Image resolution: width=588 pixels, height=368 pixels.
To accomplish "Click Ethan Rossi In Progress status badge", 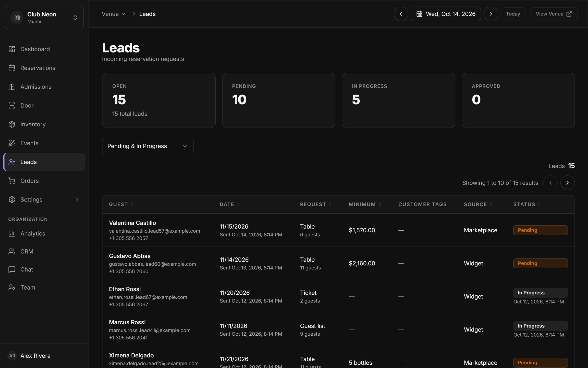I will point(540,293).
